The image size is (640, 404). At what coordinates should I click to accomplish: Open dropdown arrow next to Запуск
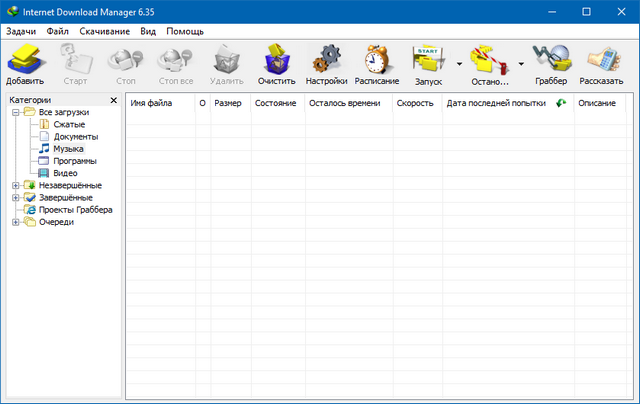click(x=459, y=63)
